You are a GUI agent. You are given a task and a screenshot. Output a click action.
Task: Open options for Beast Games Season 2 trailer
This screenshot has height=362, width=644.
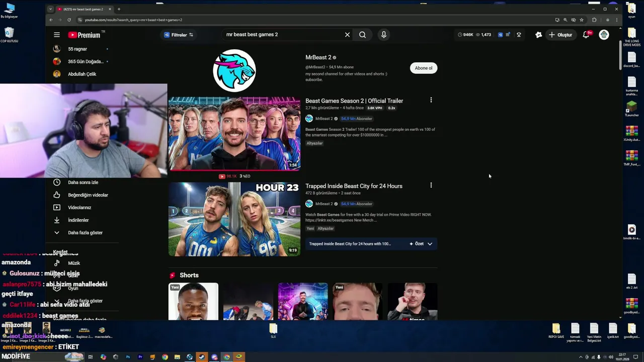pyautogui.click(x=431, y=100)
